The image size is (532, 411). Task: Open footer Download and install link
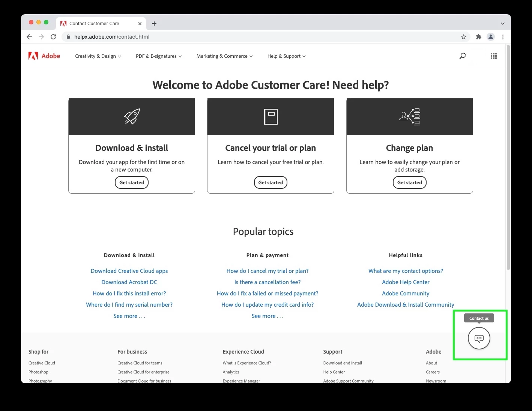click(x=343, y=363)
